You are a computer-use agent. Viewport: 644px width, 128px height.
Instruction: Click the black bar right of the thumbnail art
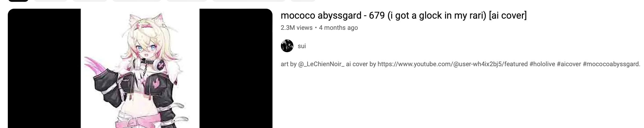(x=236, y=68)
